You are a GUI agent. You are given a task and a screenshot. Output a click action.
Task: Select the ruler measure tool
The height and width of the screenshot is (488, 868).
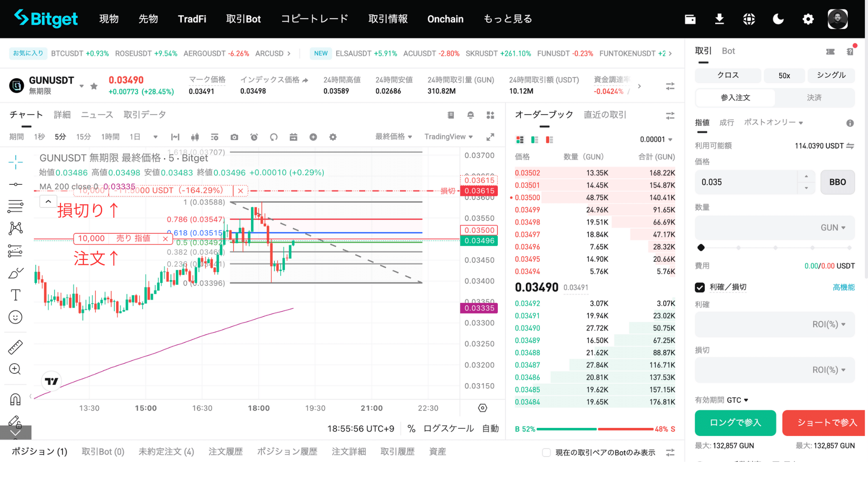15,347
